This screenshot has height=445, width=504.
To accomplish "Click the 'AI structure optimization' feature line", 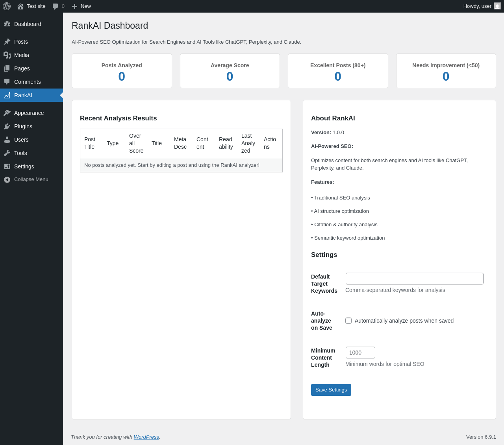I will coord(340,211).
